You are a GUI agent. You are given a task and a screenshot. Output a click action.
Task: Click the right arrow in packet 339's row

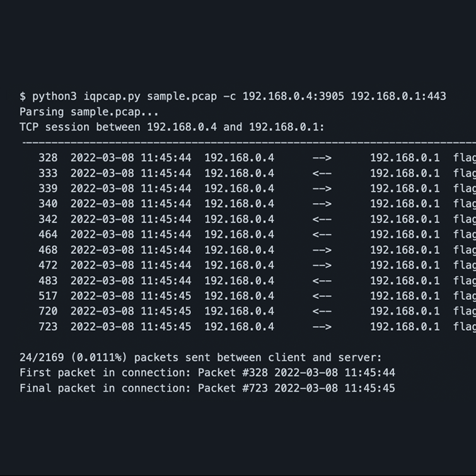322,189
